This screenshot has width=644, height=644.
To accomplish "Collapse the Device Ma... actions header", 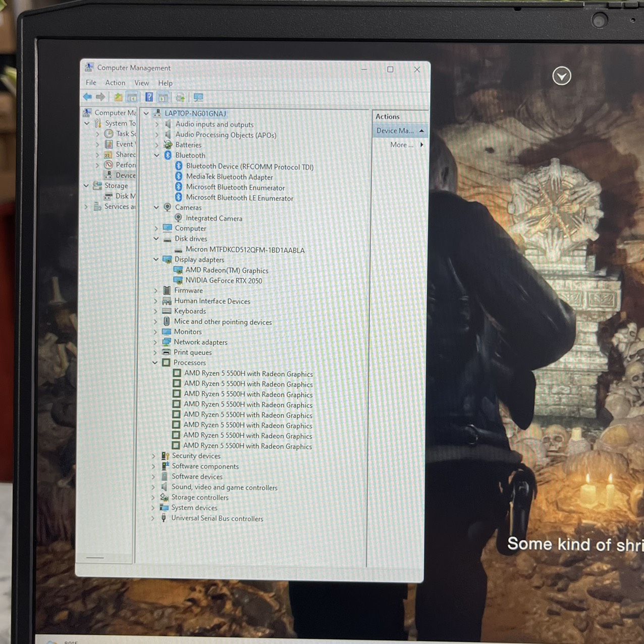I will (x=421, y=131).
